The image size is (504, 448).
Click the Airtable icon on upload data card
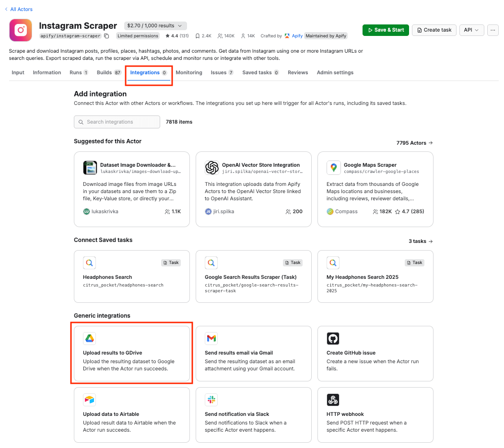tap(90, 400)
